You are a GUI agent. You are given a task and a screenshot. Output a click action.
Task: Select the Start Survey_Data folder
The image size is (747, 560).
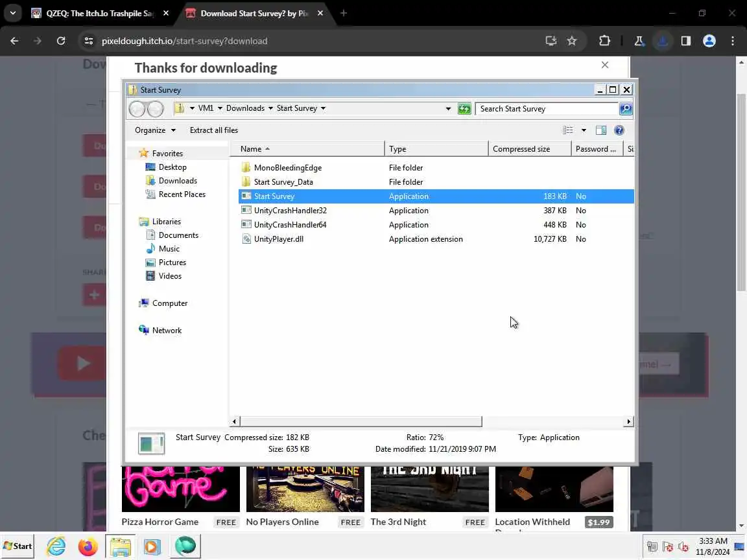point(283,182)
